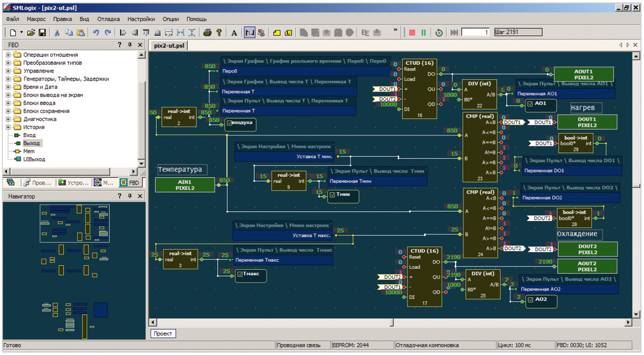Click the Print icon in the toolbar
644x355 pixels.
point(207,32)
